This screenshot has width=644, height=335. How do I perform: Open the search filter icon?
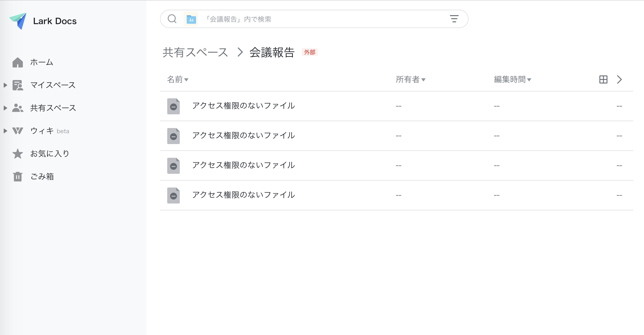(454, 19)
